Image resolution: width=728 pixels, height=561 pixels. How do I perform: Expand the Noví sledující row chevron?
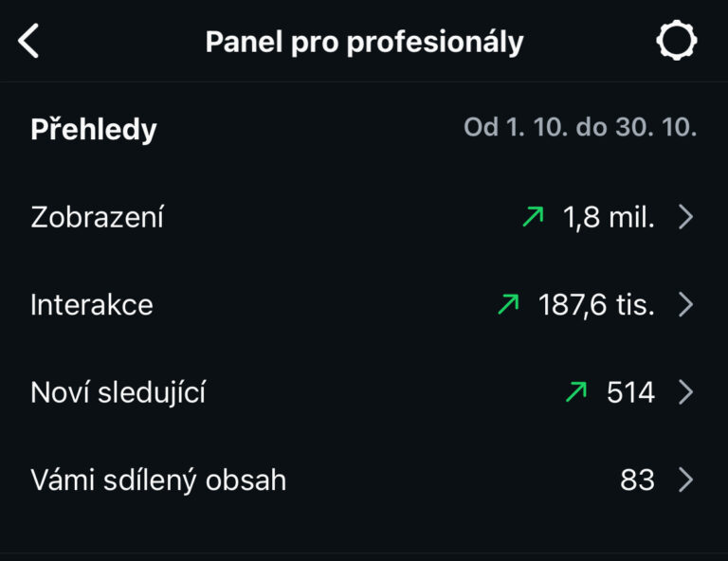point(686,392)
